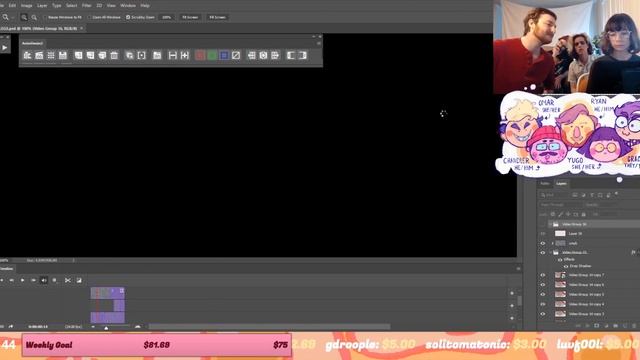Open the status bar document info arrow

pos(73,260)
